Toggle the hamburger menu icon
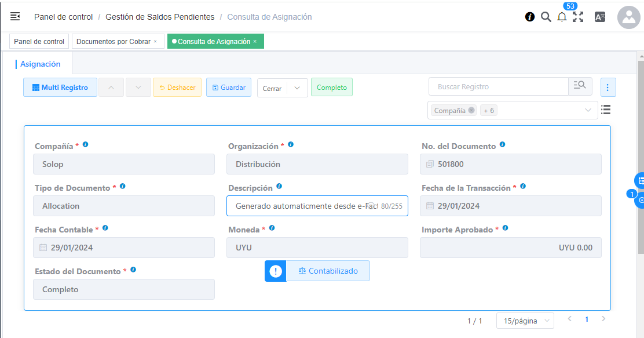This screenshot has width=644, height=338. (15, 17)
